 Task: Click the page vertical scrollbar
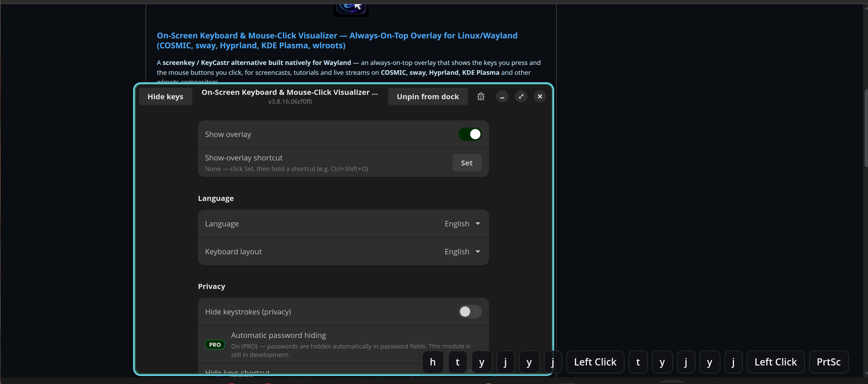pyautogui.click(x=865, y=127)
